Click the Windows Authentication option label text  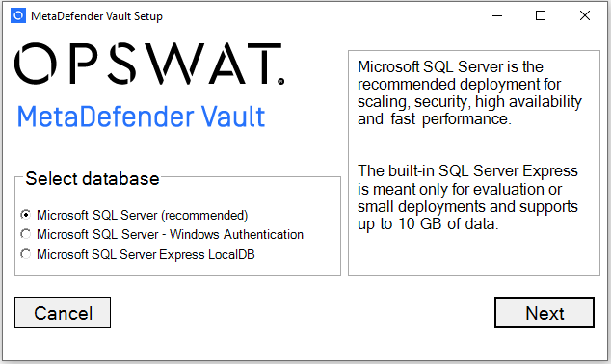(x=170, y=234)
